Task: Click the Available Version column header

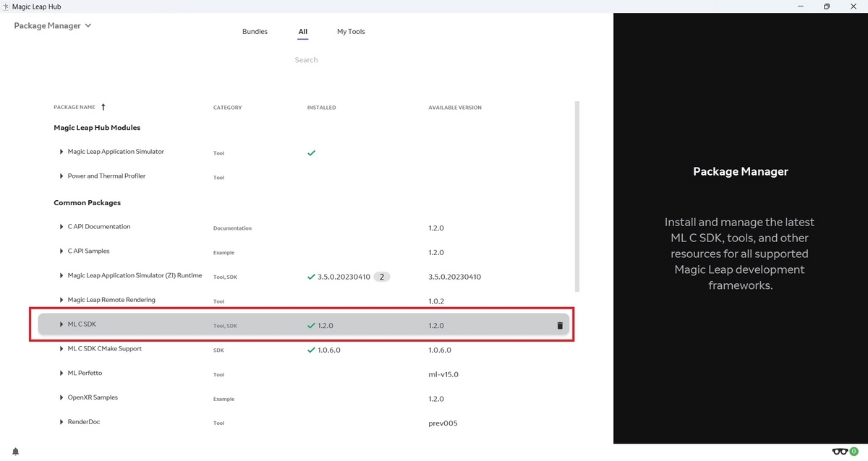Action: click(454, 108)
